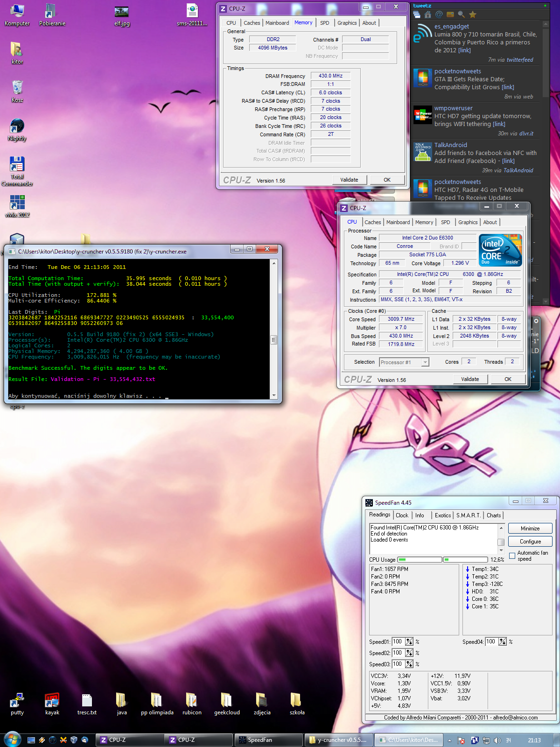The image size is (560, 747).
Task: Click the Speed01 spinner arrows in SpeedFan
Action: (409, 641)
